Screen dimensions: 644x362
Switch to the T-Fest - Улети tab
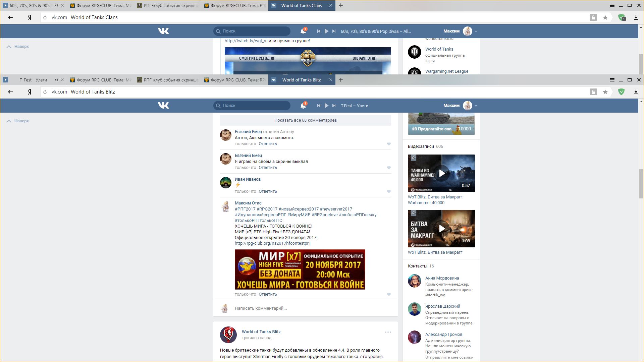[33, 80]
